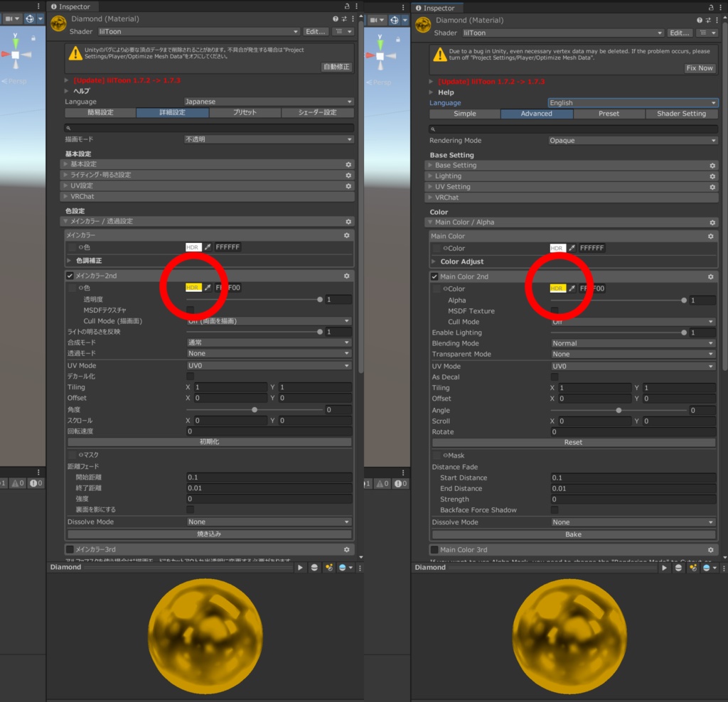Toggle 裏面を影にする checkbox in Japanese inspector
728x702 pixels.
pos(191,509)
